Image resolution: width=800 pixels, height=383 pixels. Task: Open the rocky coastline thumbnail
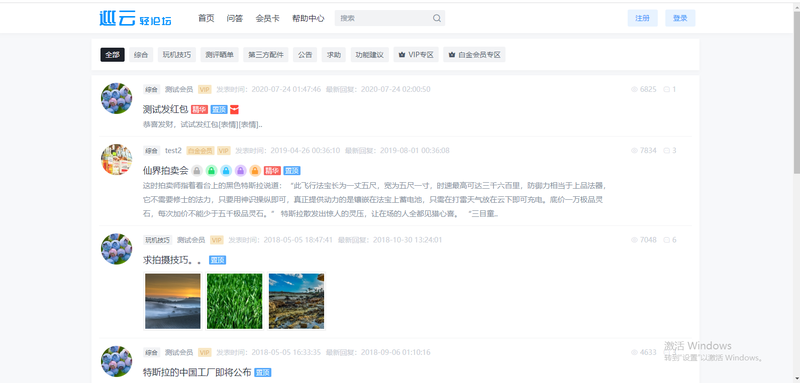point(296,301)
